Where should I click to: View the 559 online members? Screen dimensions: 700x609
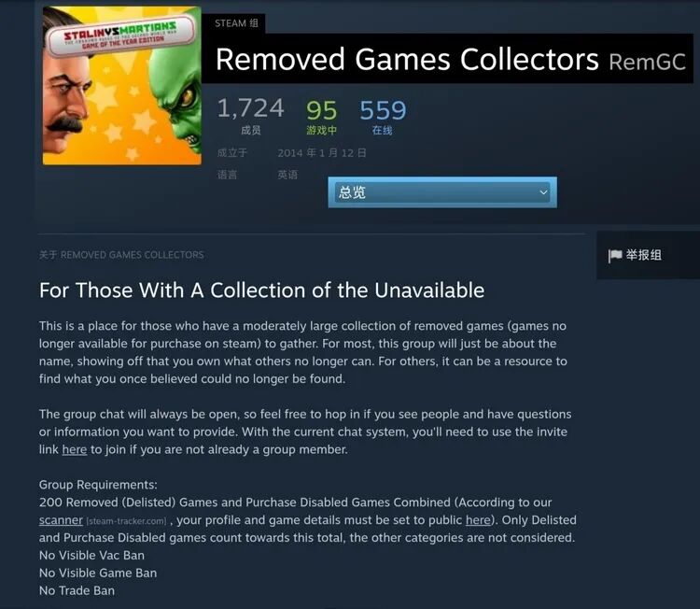(x=383, y=110)
